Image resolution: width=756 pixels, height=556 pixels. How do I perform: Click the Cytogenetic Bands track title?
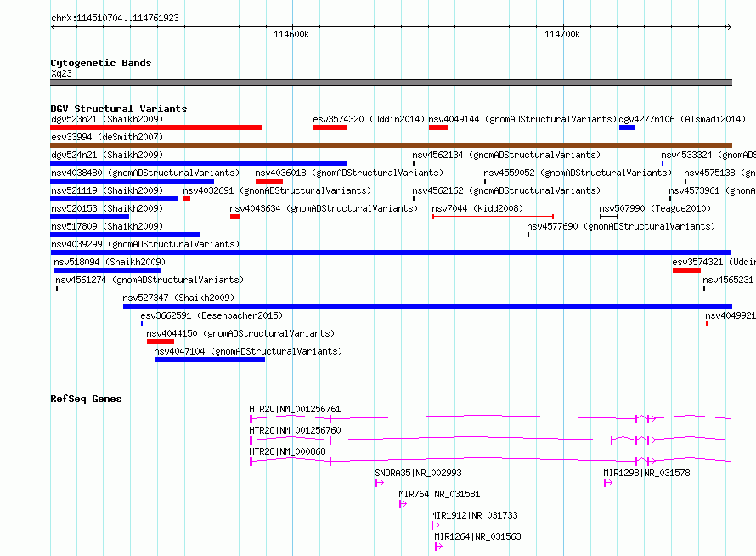(101, 63)
